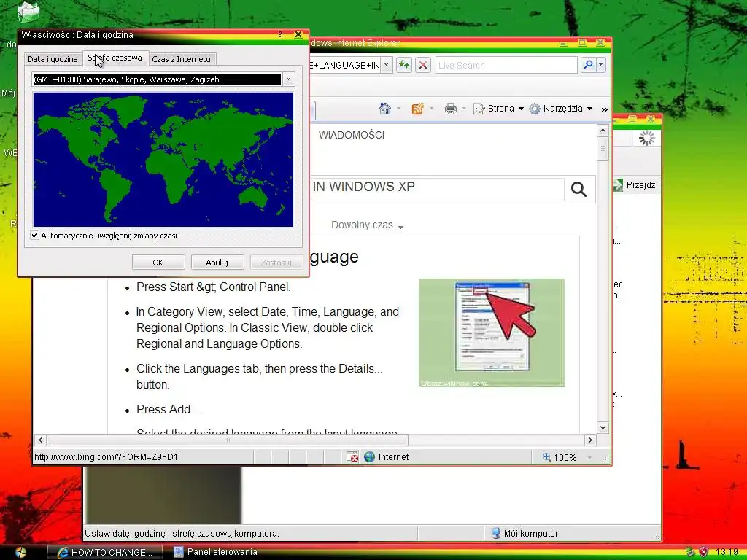Click the security shield tray icon

[704, 552]
